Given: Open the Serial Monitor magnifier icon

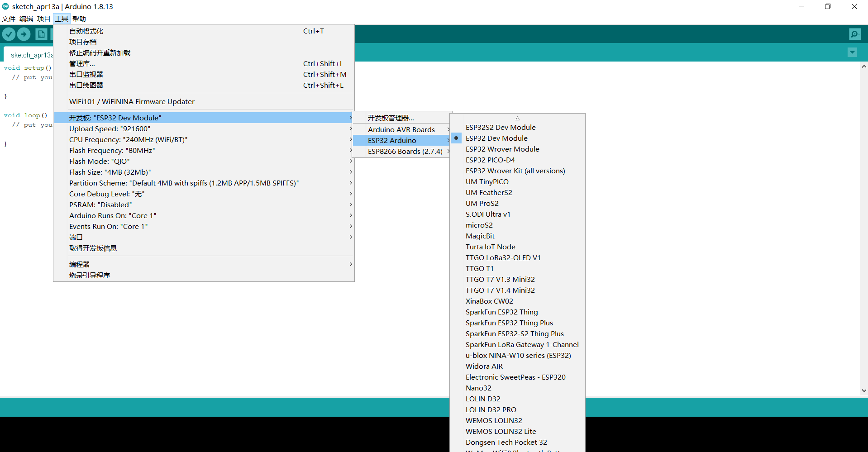Looking at the screenshot, I should tap(854, 34).
